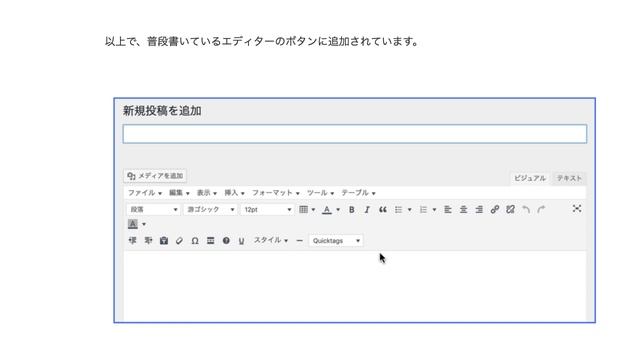
Task: Click the increase indent icon
Action: click(148, 241)
